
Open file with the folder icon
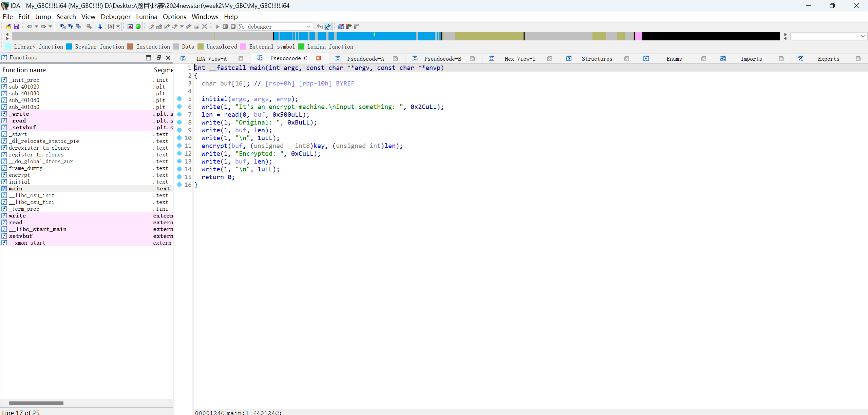[x=8, y=26]
